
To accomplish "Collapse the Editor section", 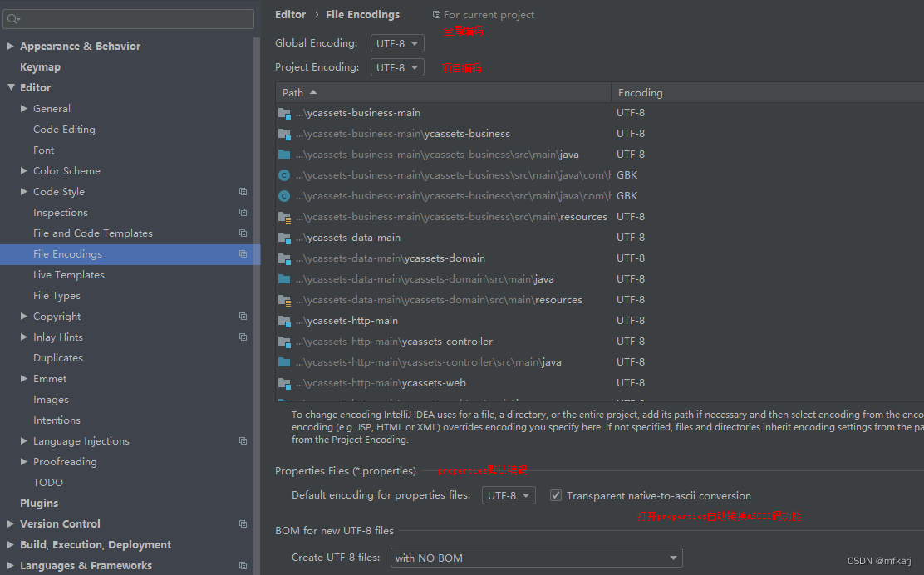I will (x=11, y=87).
